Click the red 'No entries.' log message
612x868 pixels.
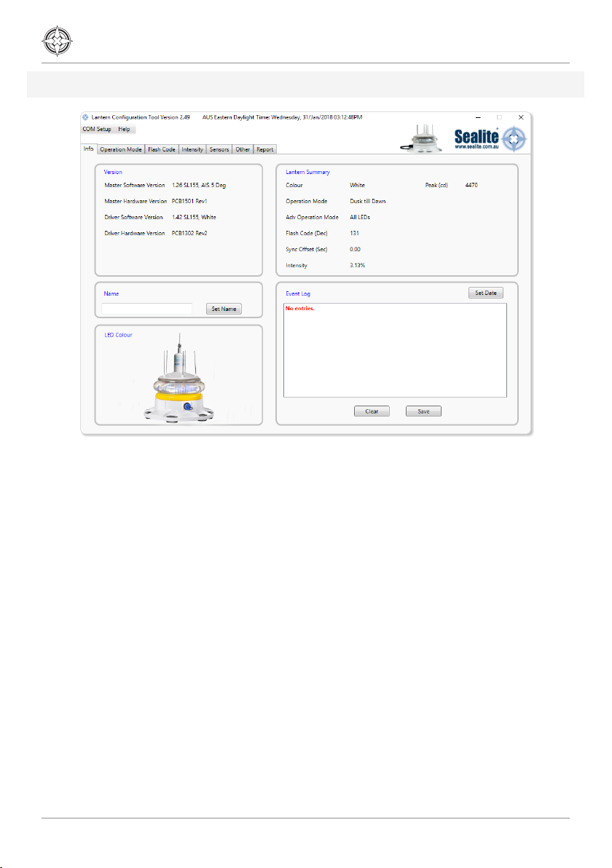point(299,308)
